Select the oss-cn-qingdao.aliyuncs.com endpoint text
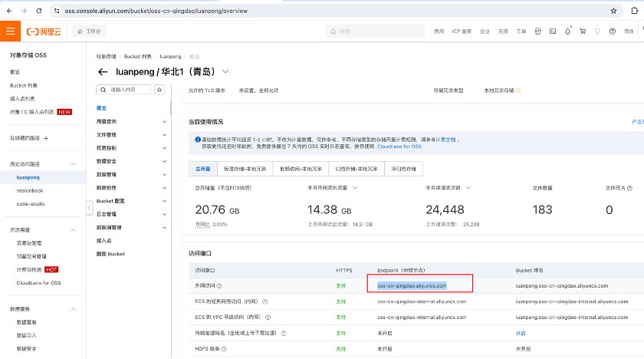The height and width of the screenshot is (359, 644). pos(412,285)
